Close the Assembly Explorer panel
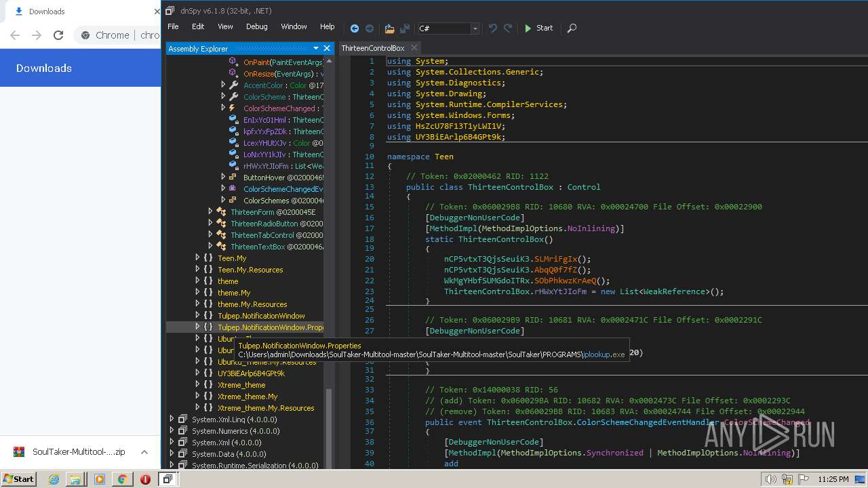The image size is (868, 488). [x=327, y=48]
